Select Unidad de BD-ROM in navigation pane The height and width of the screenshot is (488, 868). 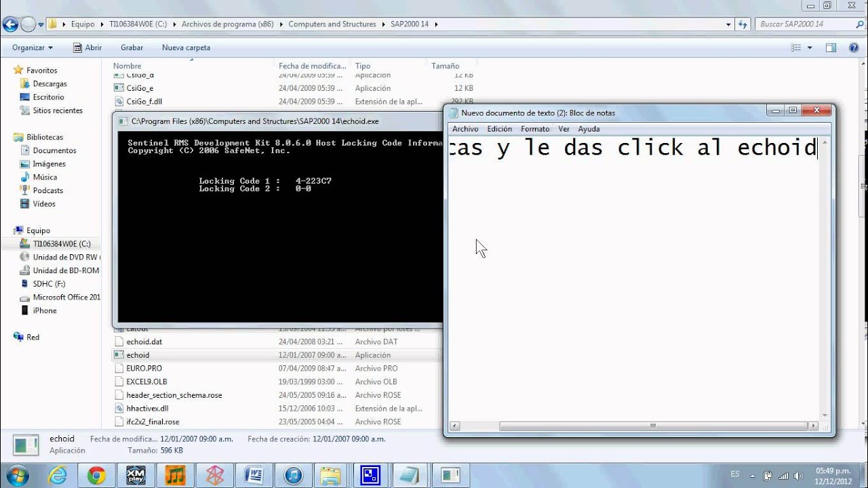(66, 270)
